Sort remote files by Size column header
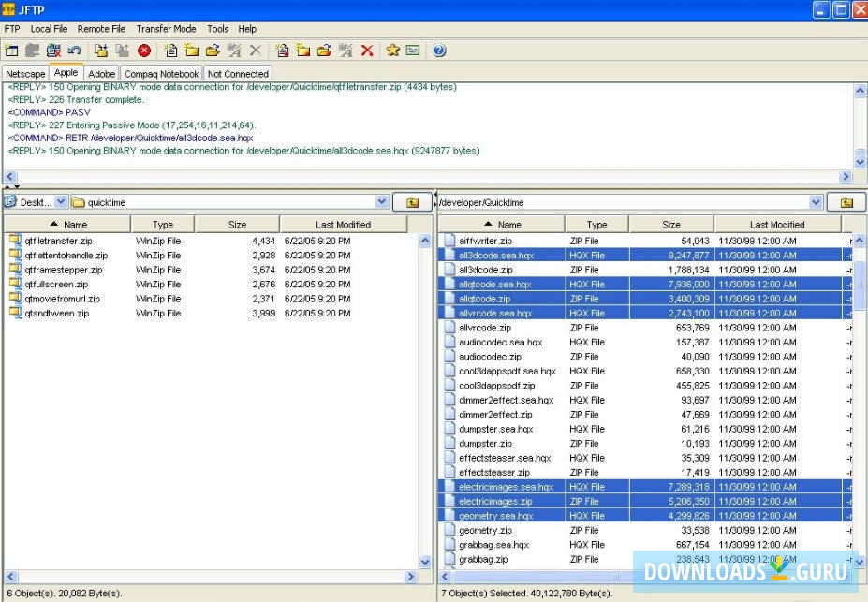This screenshot has height=602, width=868. 671,225
